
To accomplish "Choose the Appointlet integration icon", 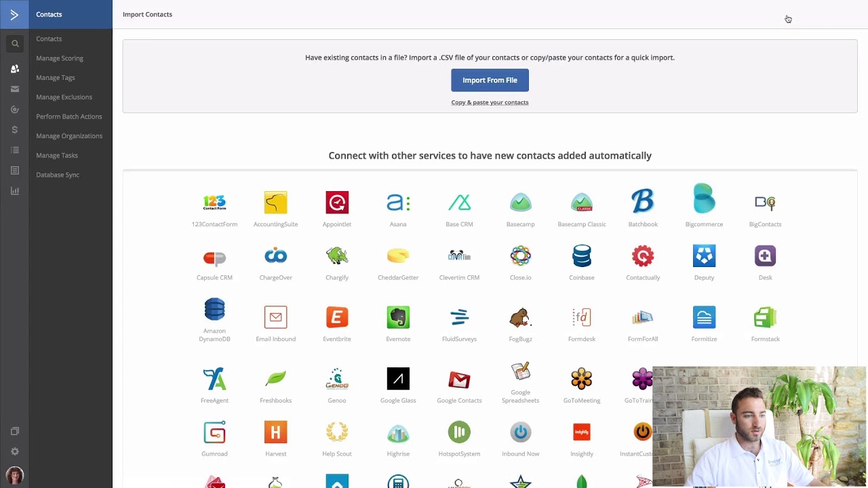I will click(x=337, y=202).
